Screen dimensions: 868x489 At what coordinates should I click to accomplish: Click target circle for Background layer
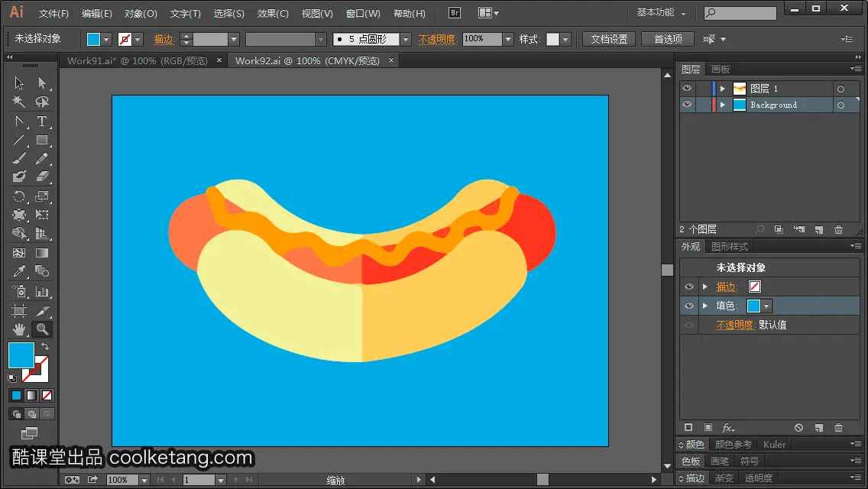click(x=840, y=105)
